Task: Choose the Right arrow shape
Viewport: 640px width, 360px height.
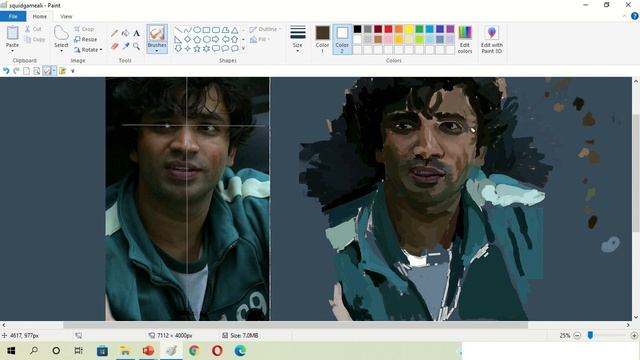Action: pyautogui.click(x=216, y=40)
